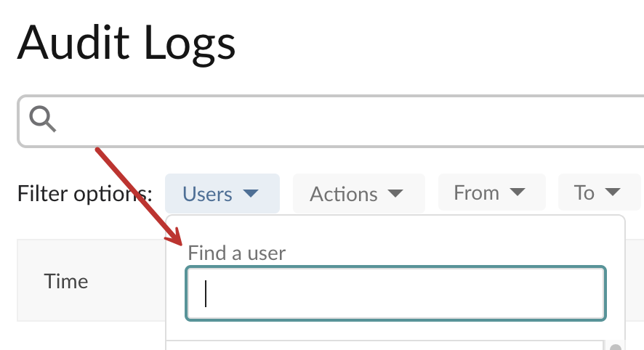The height and width of the screenshot is (350, 644).
Task: Click inside the Find a user field
Action: pos(396,293)
